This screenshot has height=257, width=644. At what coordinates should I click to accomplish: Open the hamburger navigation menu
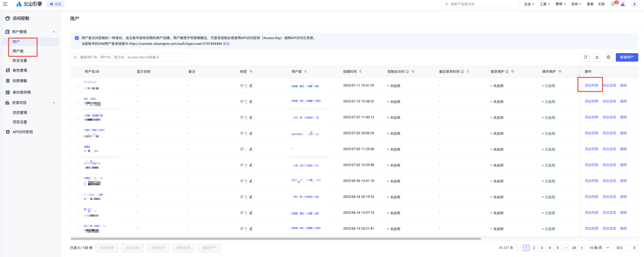[x=5, y=4]
